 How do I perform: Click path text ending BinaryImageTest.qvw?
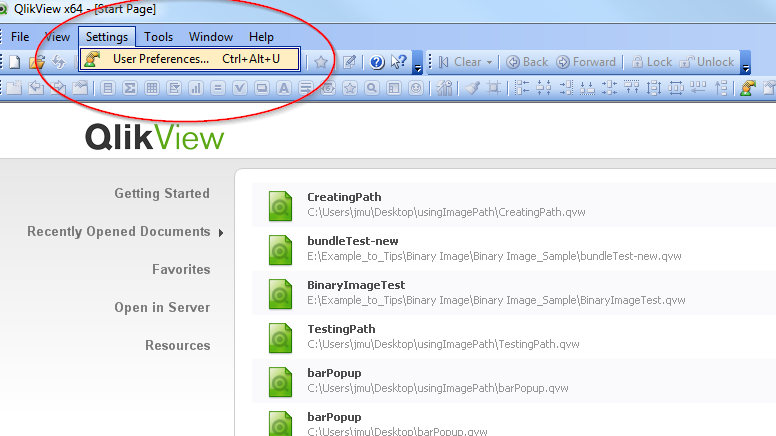click(x=496, y=300)
